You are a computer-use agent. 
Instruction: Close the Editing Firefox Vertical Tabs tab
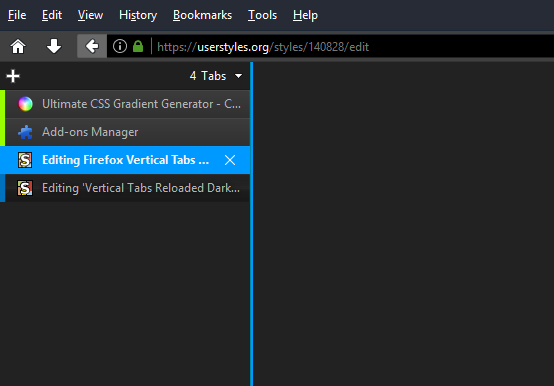[x=230, y=160]
